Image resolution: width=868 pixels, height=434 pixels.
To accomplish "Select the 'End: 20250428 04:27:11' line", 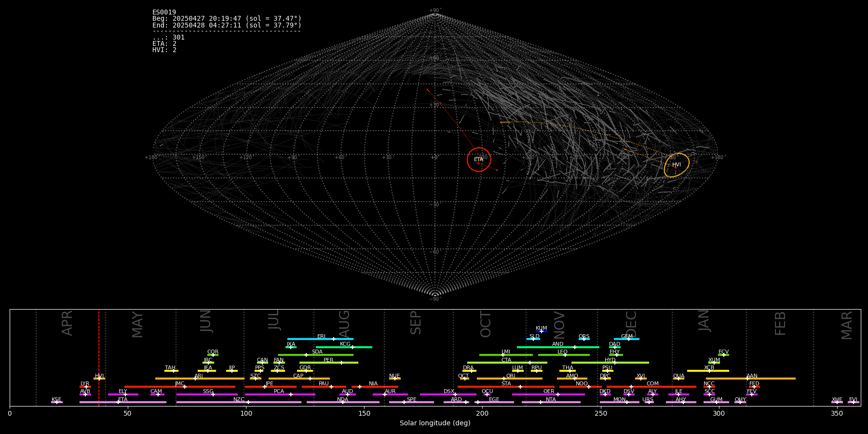I will click(227, 25).
